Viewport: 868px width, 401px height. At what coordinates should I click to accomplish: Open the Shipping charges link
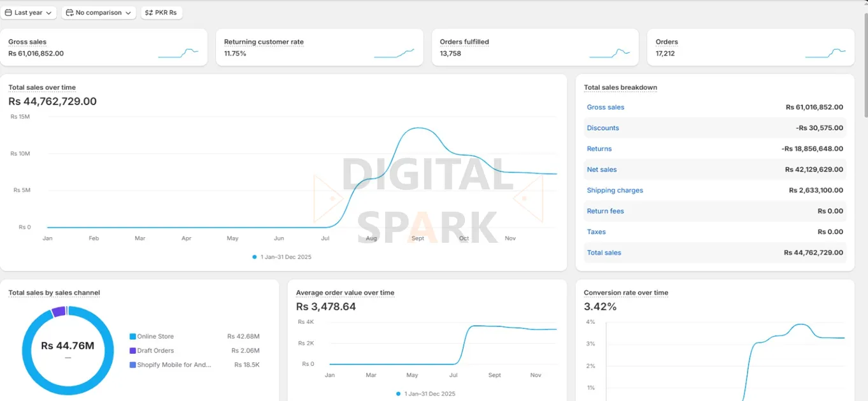coord(615,190)
